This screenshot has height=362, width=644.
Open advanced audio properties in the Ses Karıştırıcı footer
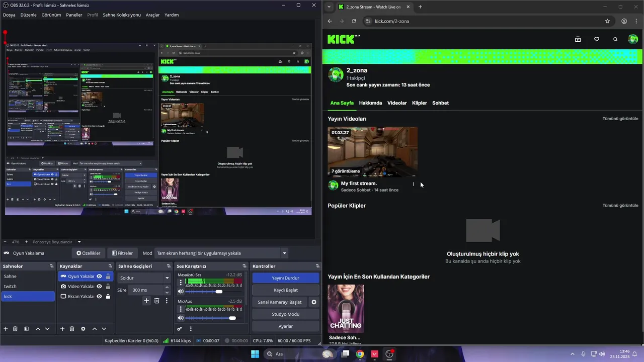coord(180,329)
